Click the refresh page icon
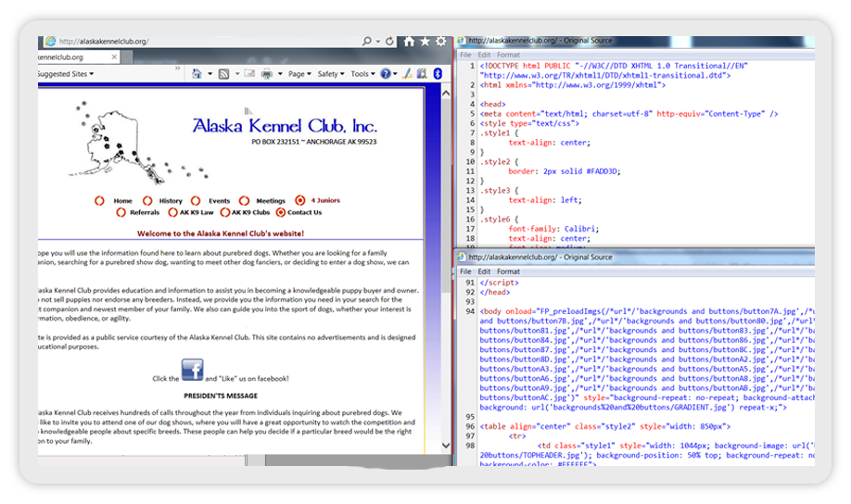Image resolution: width=851 pixels, height=504 pixels. [390, 42]
